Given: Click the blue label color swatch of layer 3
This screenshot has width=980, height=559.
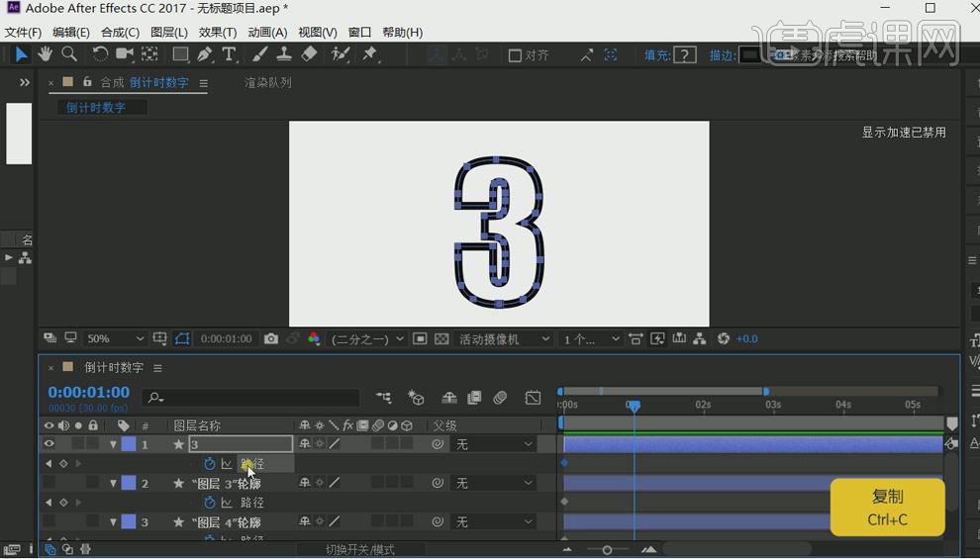Looking at the screenshot, I should [x=129, y=522].
